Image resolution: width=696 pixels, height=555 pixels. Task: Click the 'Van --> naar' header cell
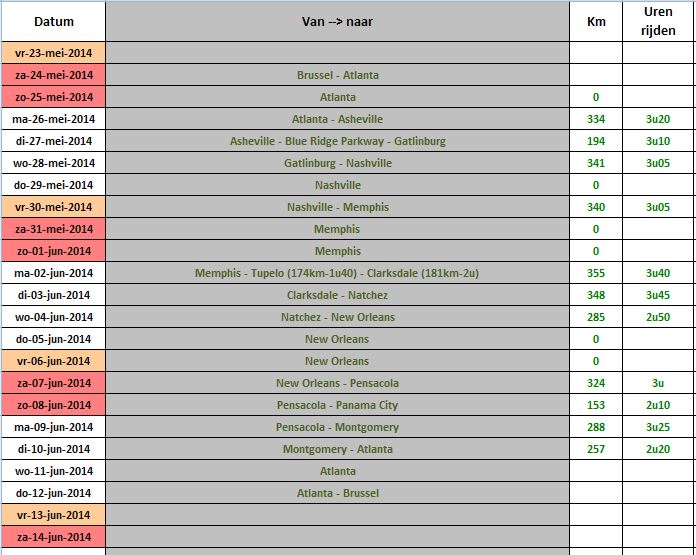(337, 21)
